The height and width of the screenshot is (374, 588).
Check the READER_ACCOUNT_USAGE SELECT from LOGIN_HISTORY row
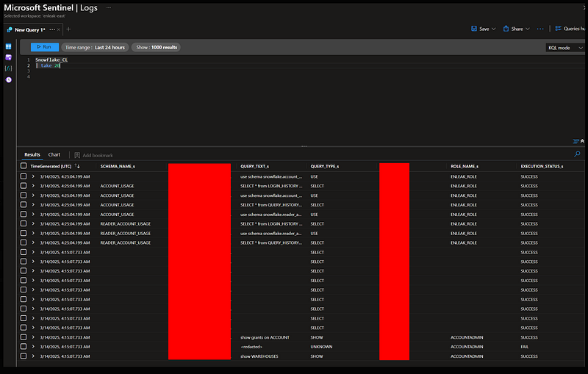24,223
